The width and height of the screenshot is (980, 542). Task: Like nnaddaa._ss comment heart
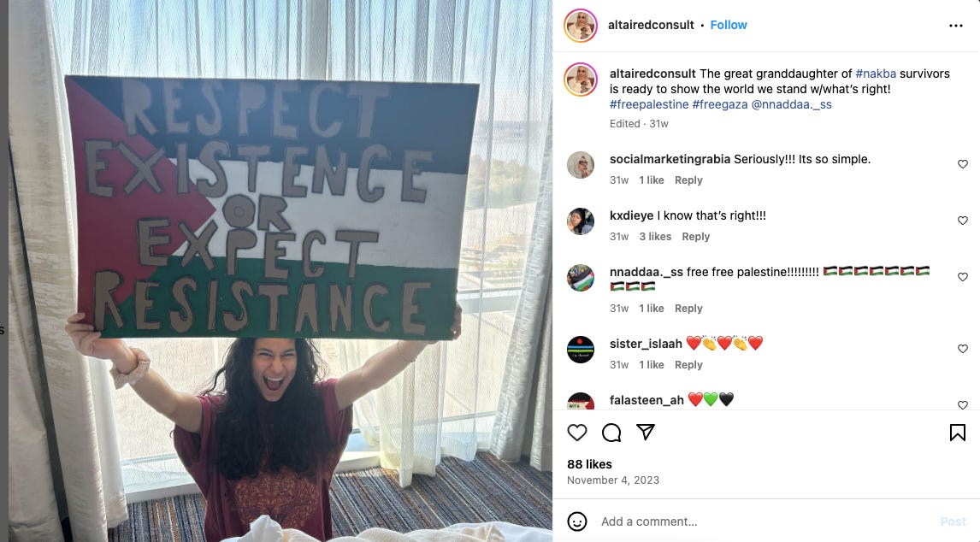pyautogui.click(x=963, y=277)
